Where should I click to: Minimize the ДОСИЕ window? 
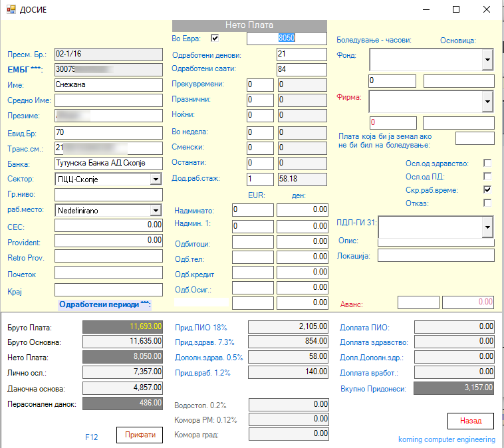pos(426,10)
